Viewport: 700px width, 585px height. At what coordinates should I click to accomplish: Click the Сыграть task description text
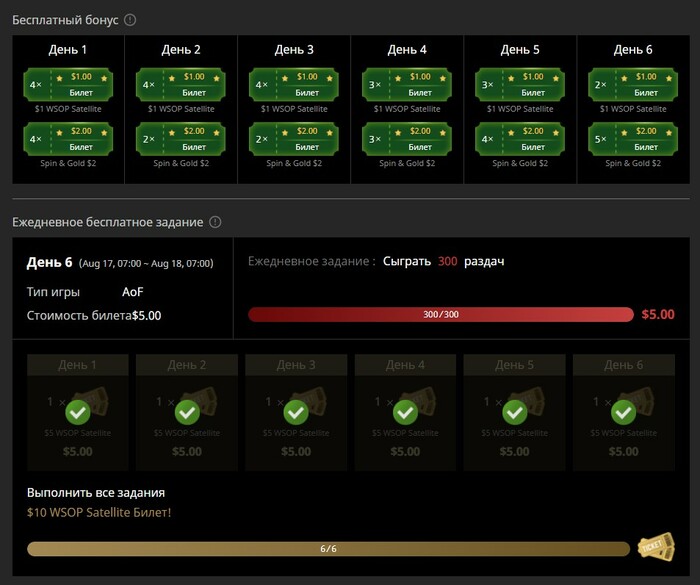tap(443, 261)
